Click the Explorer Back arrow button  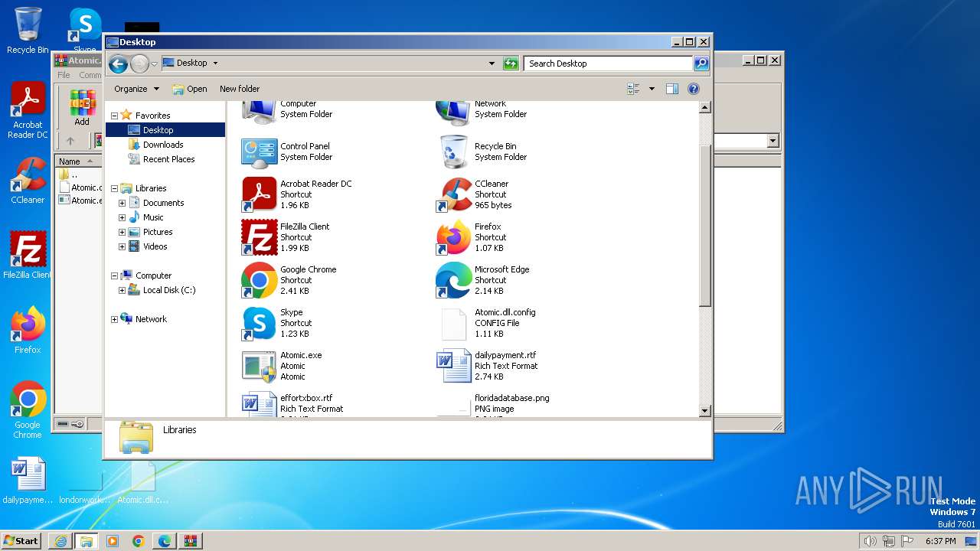[118, 64]
